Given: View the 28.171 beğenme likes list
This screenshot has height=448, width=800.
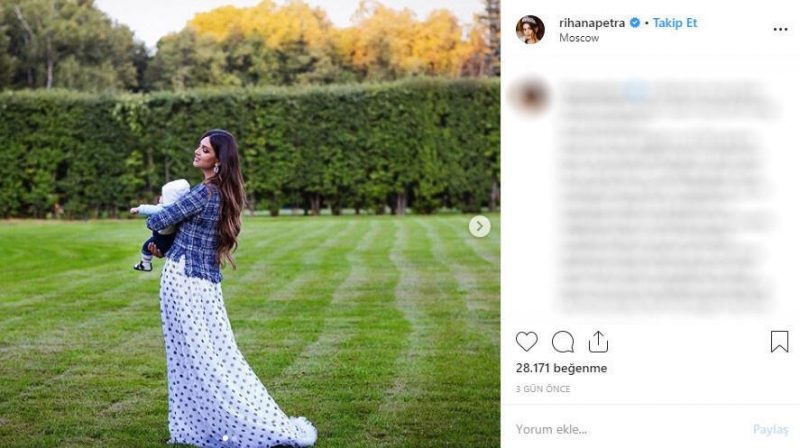Looking at the screenshot, I should 561,368.
